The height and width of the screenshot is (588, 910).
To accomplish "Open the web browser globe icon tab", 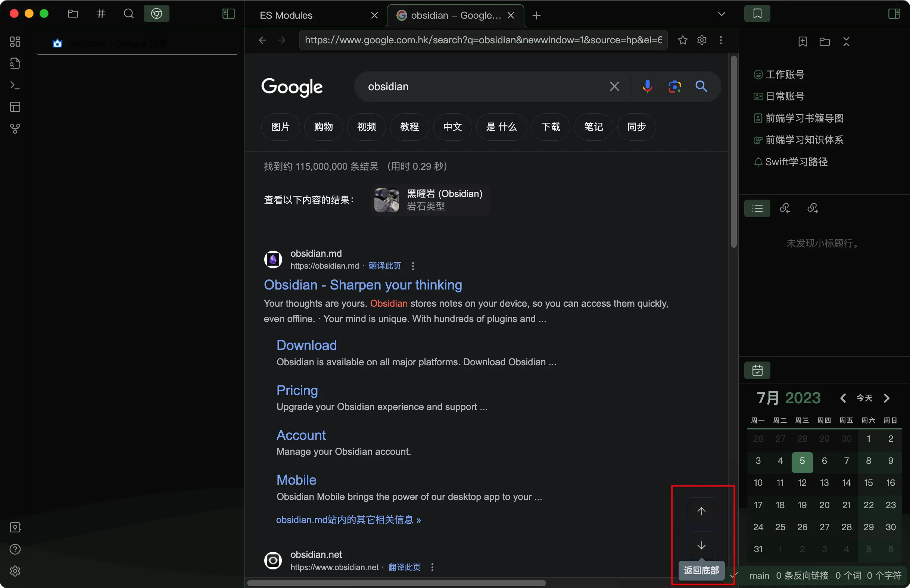I will tap(156, 14).
